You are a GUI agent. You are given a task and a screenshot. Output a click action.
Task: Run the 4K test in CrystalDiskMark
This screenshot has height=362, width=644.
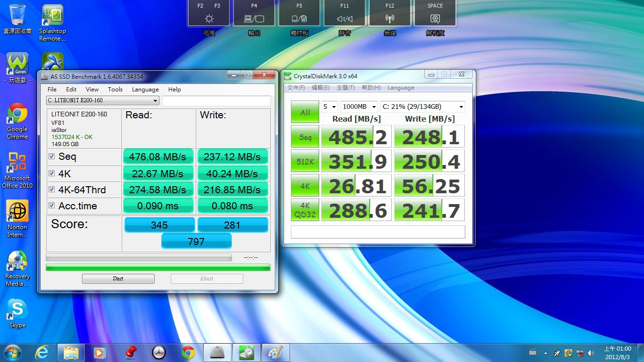tap(305, 186)
